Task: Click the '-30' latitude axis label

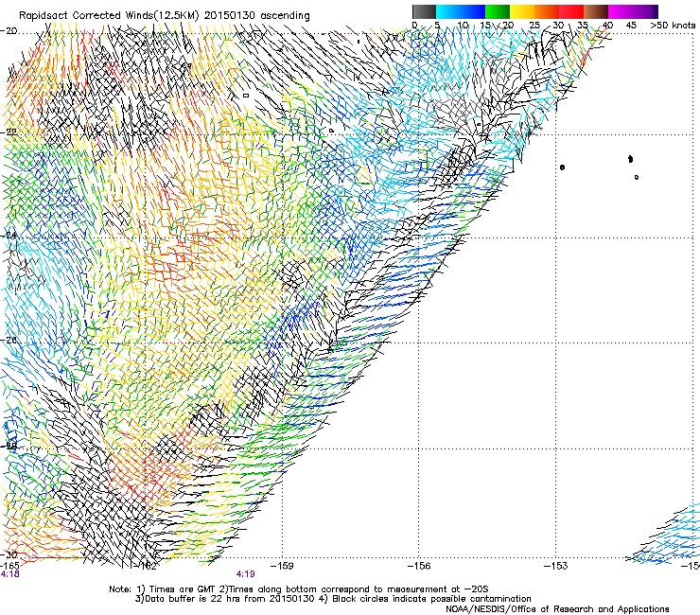Action: pyautogui.click(x=9, y=554)
